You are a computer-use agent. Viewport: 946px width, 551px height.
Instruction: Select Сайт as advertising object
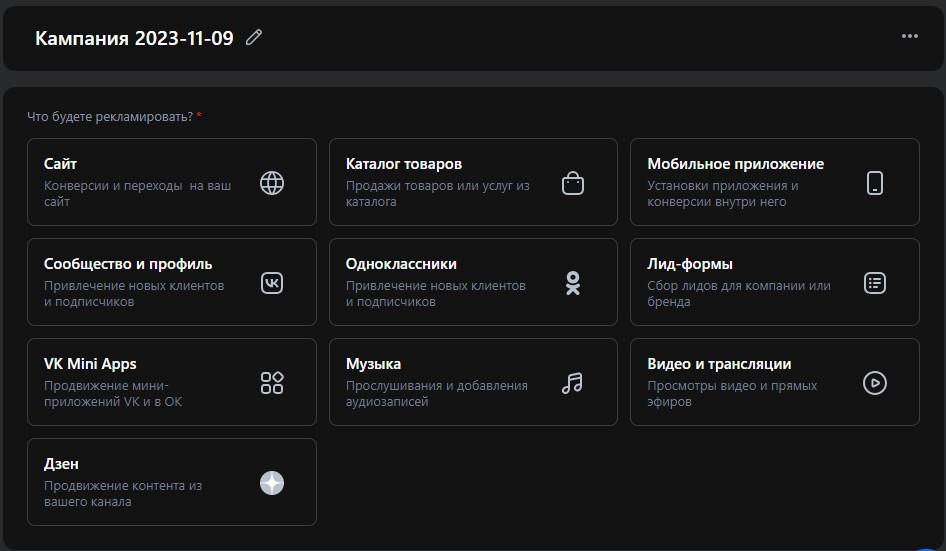(140, 182)
